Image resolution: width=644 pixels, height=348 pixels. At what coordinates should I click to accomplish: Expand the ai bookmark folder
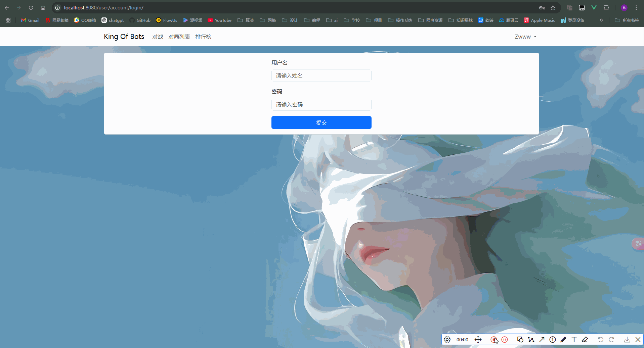tap(332, 20)
